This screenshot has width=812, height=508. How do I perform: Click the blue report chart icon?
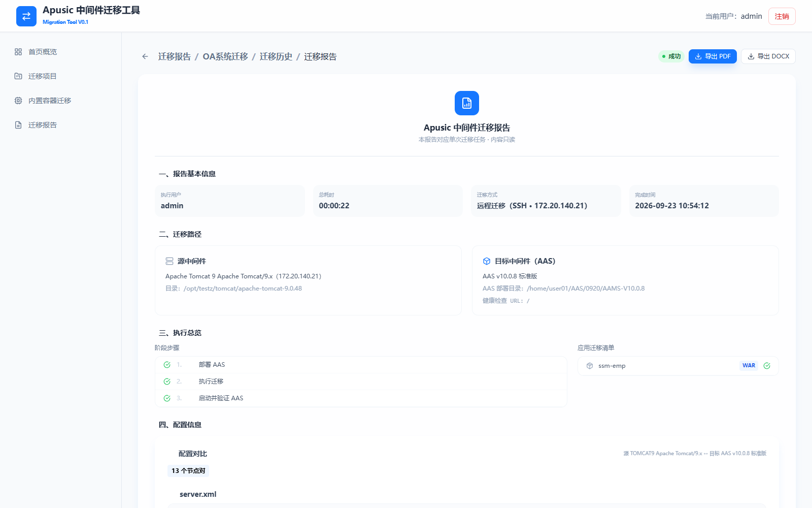coord(467,103)
